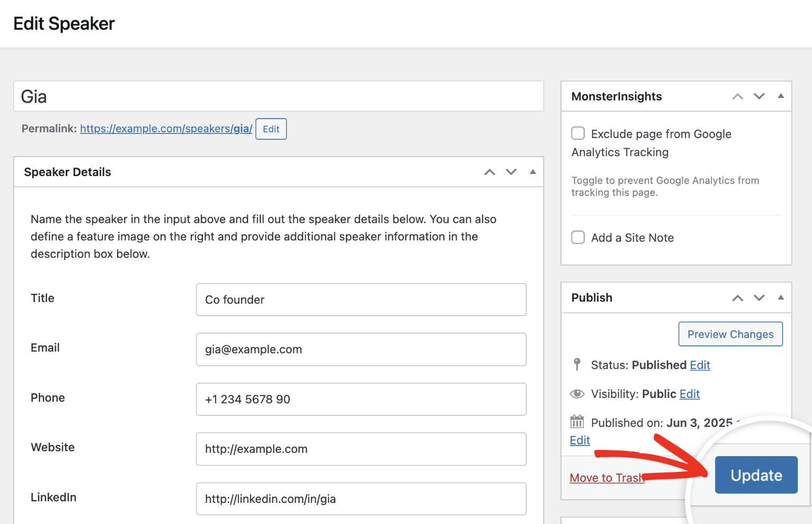Click the Email field gia@example.com
This screenshot has width=812, height=524.
tap(361, 350)
